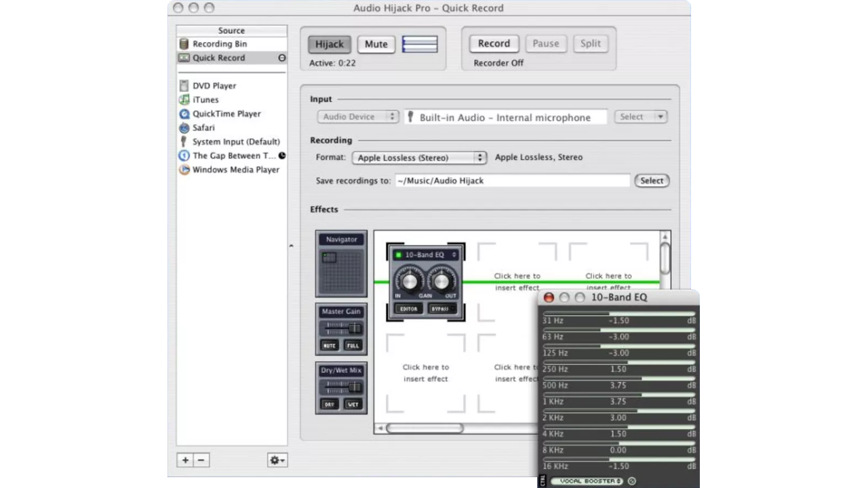Click the CTRL tab on EQ window
868x488 pixels.
tap(542, 481)
